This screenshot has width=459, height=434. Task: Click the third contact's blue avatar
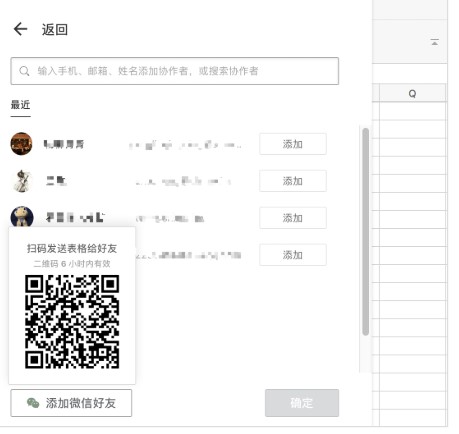[22, 217]
